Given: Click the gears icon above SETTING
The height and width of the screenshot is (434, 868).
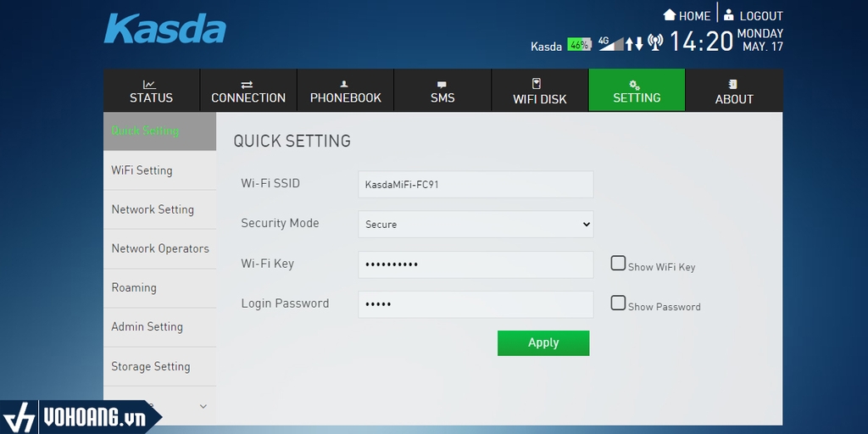Looking at the screenshot, I should (x=635, y=85).
